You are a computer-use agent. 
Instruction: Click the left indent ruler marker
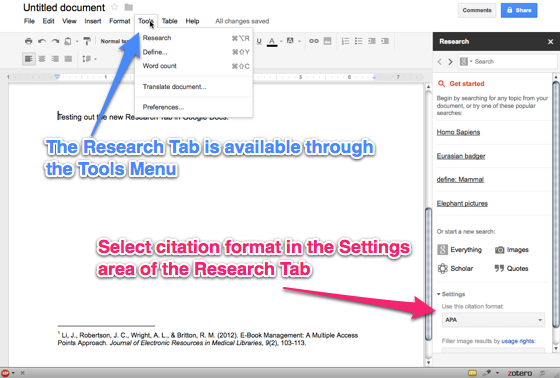click(57, 77)
